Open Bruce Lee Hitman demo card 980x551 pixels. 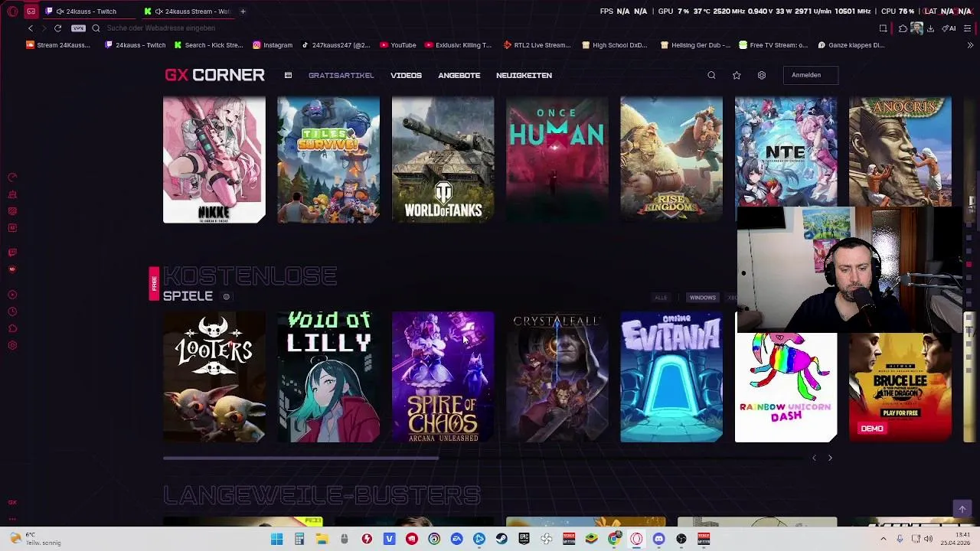point(900,387)
